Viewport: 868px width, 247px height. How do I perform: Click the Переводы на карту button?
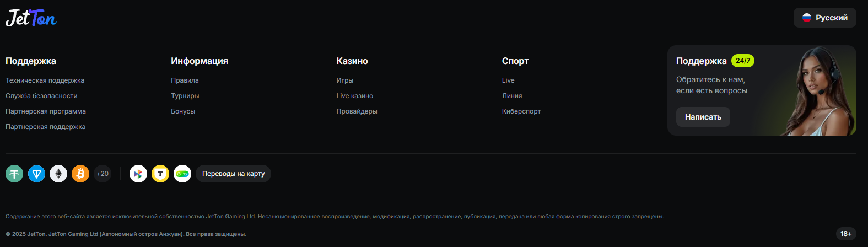pos(233,174)
